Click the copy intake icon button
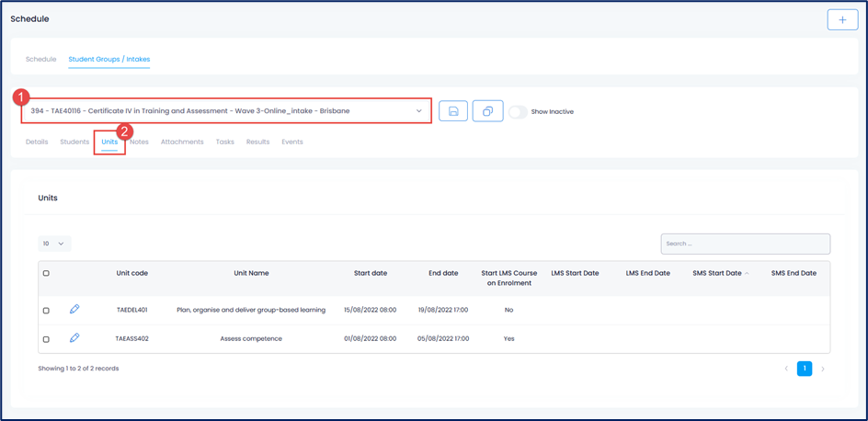 [487, 111]
